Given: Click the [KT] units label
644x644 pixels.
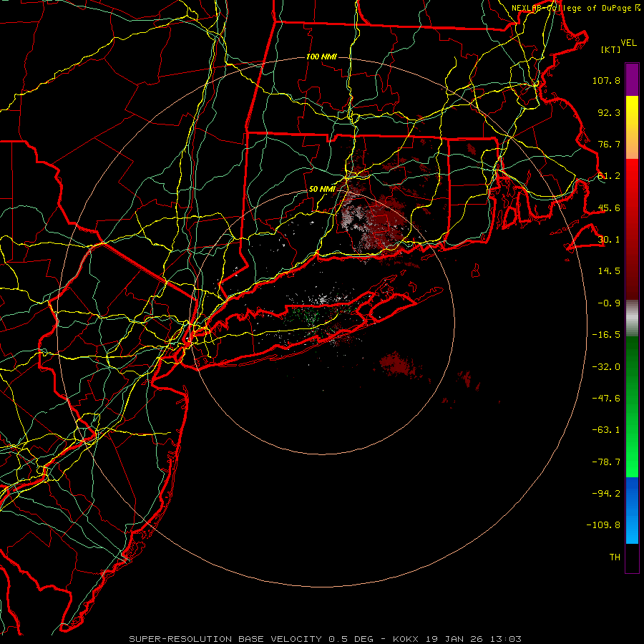Looking at the screenshot, I should 611,49.
